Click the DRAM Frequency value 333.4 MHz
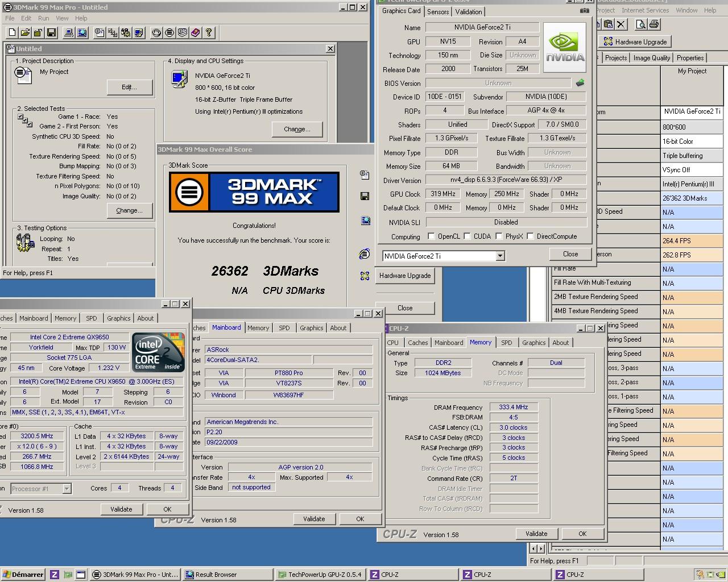Screen dimensions: 728x582 [x=514, y=408]
